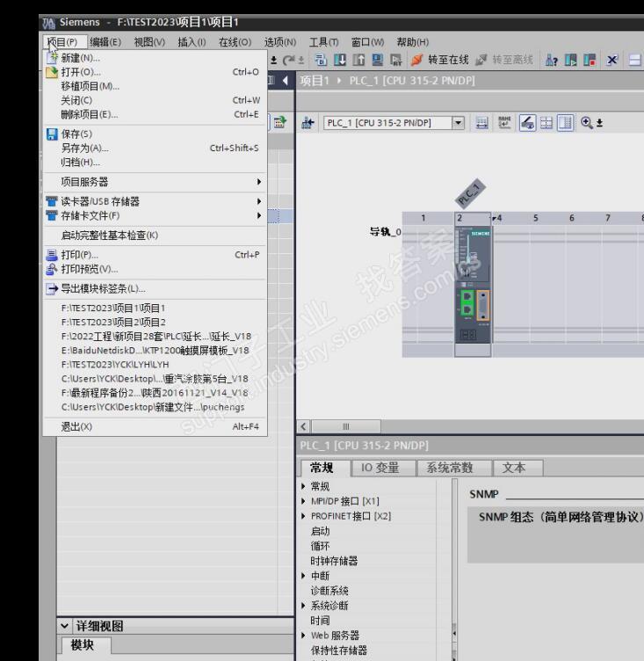Collapse the 详细视图 panel chevron

(x=64, y=626)
